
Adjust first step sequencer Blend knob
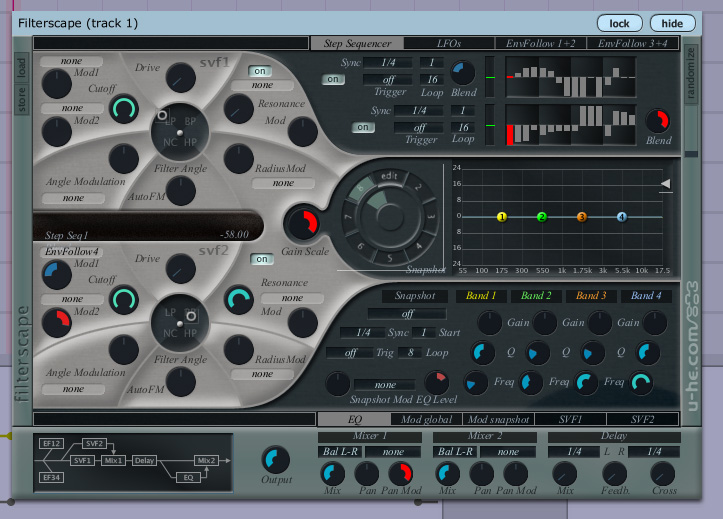point(462,72)
